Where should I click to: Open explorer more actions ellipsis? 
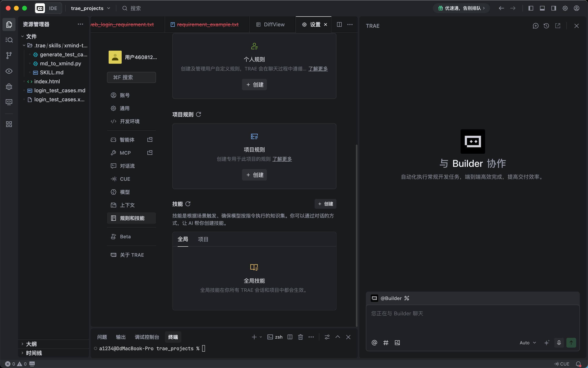pos(80,24)
